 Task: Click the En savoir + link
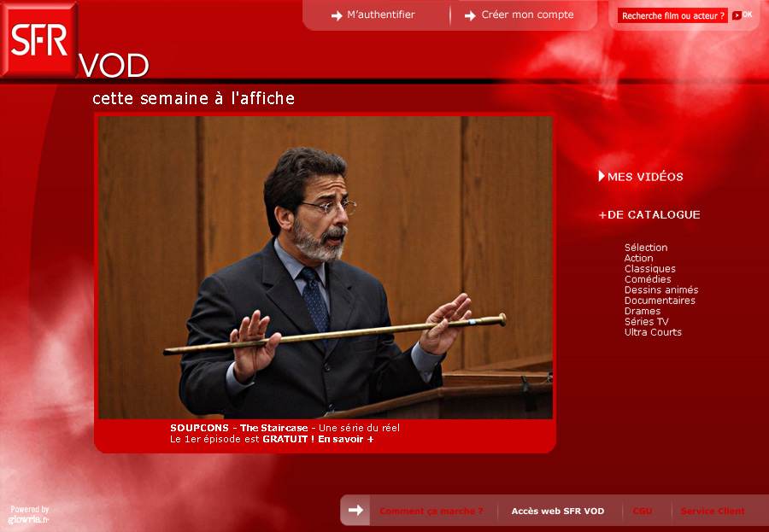click(346, 439)
